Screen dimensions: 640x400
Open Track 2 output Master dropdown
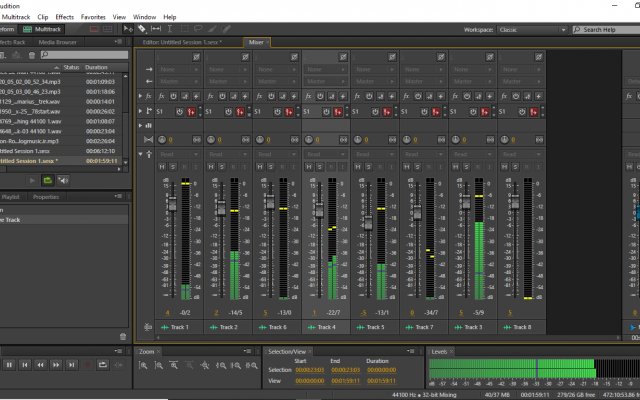click(x=228, y=81)
